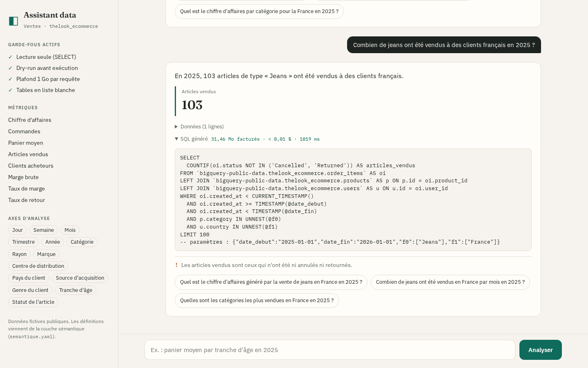Click the user message about jeans vendus

444,45
